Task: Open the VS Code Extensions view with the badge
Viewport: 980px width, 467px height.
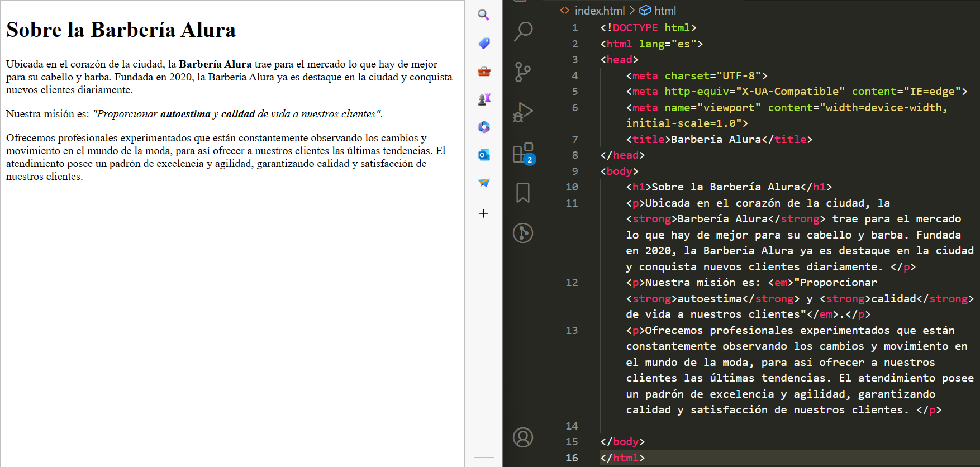Action: pos(524,153)
